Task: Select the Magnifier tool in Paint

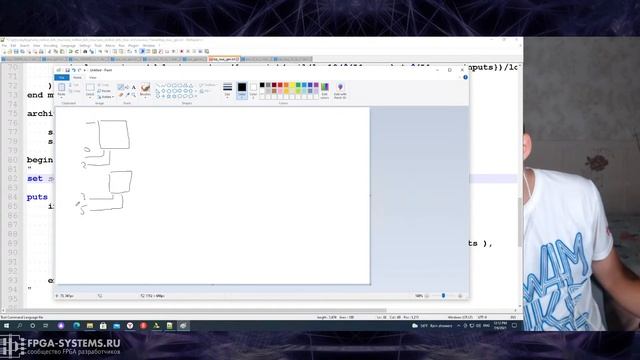Action: pos(133,95)
